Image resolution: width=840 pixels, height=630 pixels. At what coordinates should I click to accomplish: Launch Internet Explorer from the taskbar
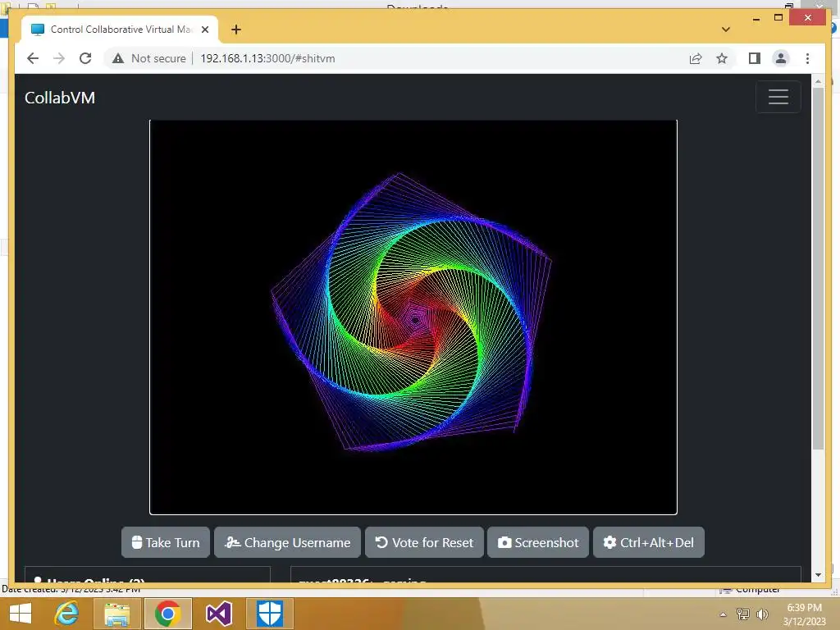66,614
